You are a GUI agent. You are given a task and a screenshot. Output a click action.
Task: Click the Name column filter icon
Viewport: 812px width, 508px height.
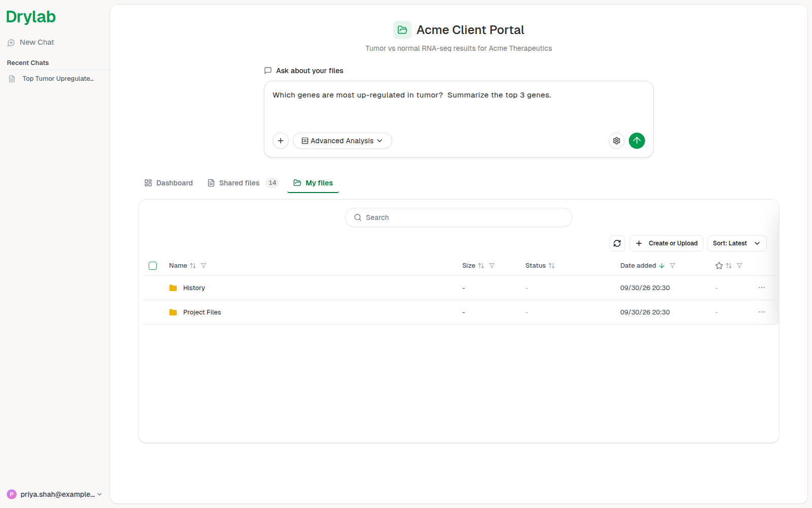tap(204, 266)
